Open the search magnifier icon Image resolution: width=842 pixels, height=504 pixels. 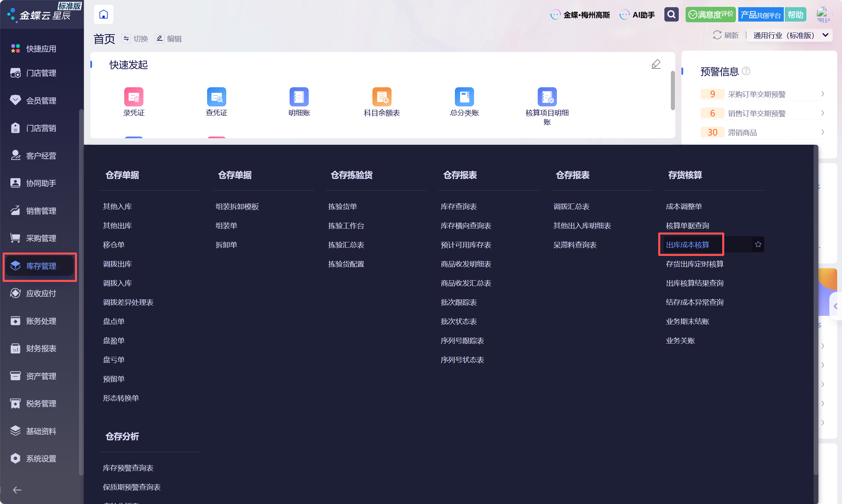(x=671, y=14)
